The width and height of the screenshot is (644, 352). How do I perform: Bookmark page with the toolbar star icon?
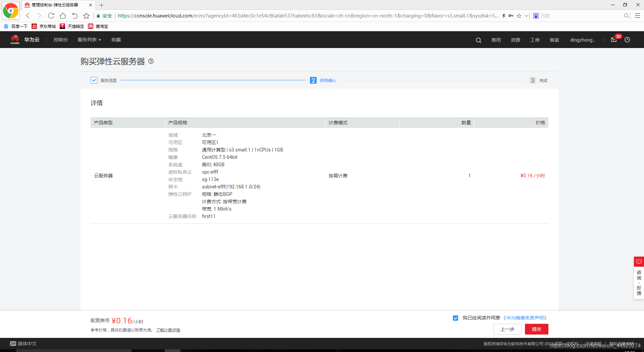[x=86, y=16]
